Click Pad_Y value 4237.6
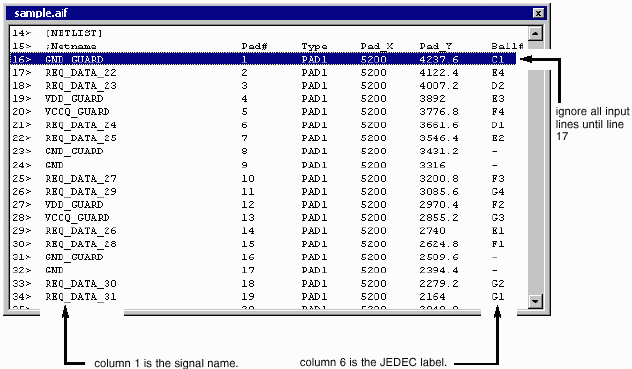 click(x=439, y=59)
